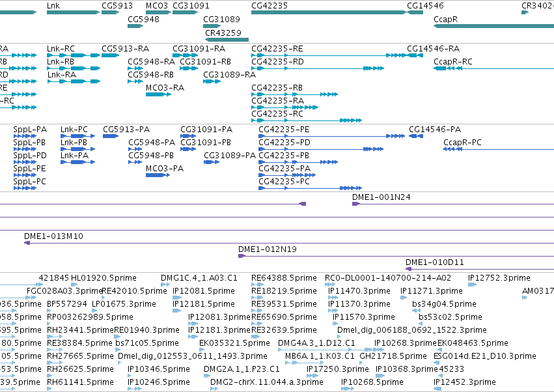
Task: Open protein CG31089-PA
Action: pyautogui.click(x=230, y=156)
